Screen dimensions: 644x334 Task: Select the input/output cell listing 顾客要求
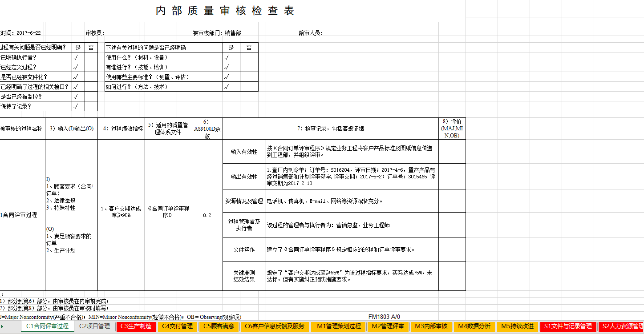pyautogui.click(x=71, y=215)
